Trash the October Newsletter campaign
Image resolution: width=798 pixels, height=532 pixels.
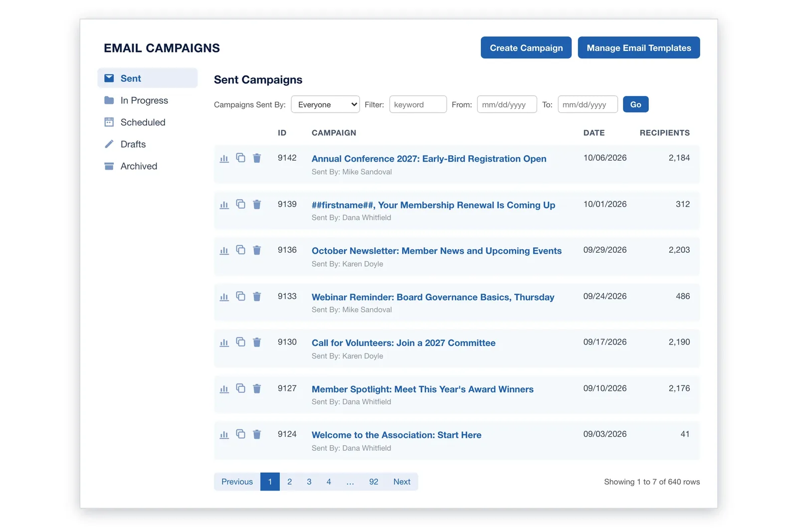click(x=257, y=250)
